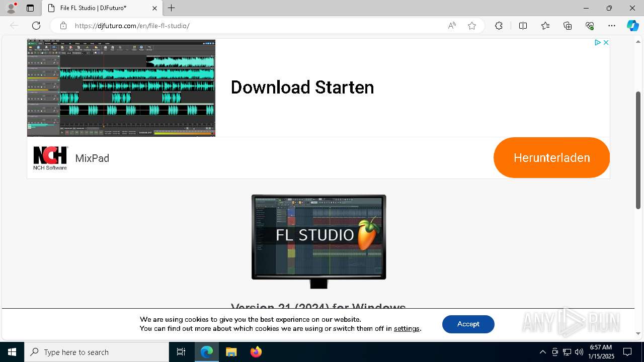Click Microsoft Edge taskbar icon
The width and height of the screenshot is (644, 362).
click(207, 352)
